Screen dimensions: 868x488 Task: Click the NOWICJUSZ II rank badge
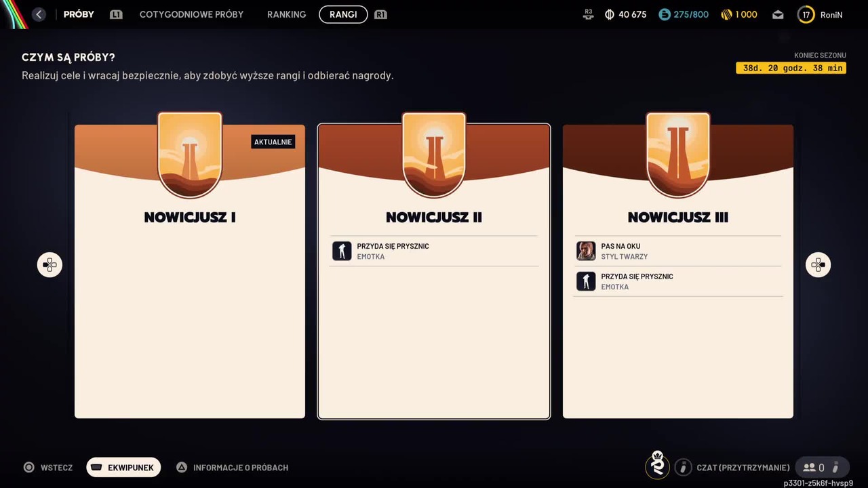434,155
